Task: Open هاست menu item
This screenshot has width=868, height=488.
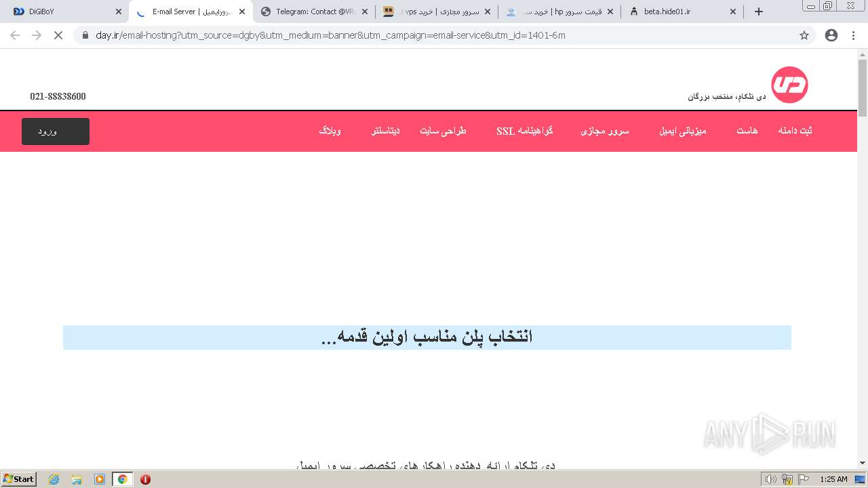Action: coord(747,131)
